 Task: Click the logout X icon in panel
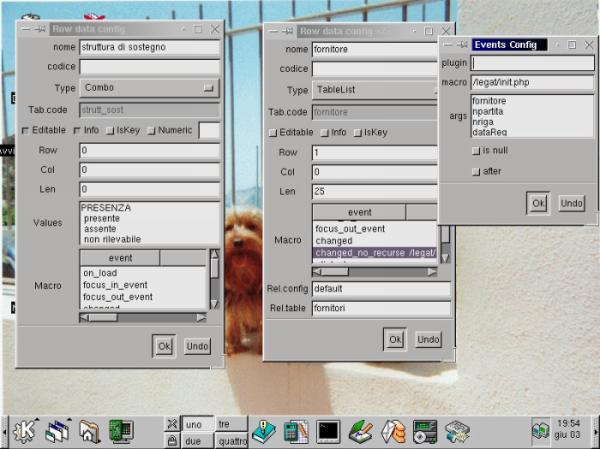pos(172,423)
